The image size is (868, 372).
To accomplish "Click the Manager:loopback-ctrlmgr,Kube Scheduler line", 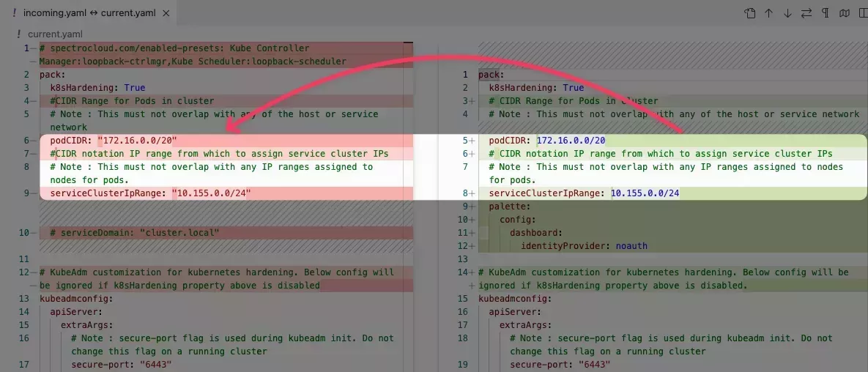I will (193, 62).
